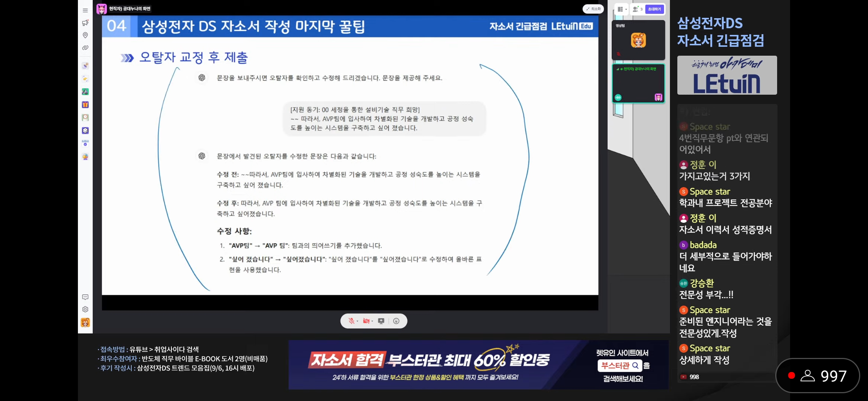
Task: Click the 초대하기 invite button
Action: point(654,9)
